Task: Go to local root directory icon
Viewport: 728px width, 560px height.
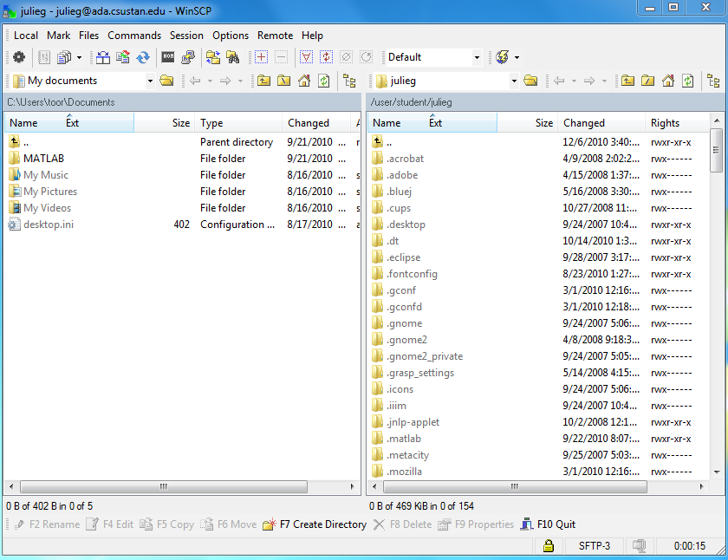Action: (283, 81)
